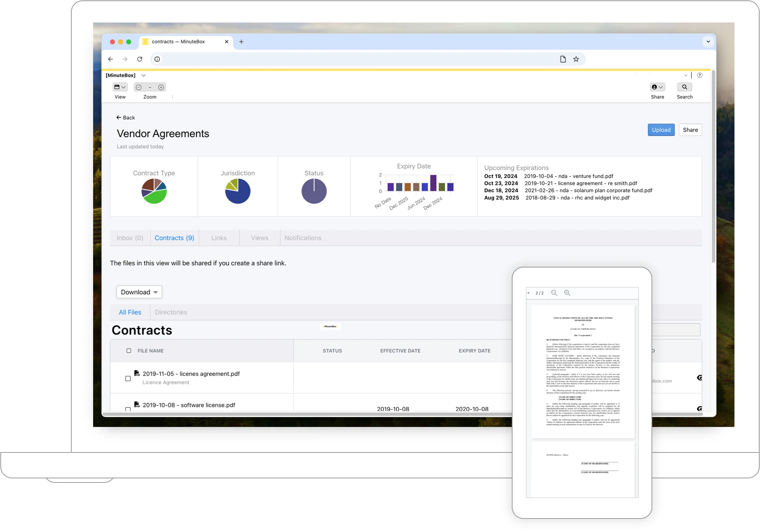Expand the [MinuteBox] chevron menu
760x532 pixels.
[x=143, y=75]
